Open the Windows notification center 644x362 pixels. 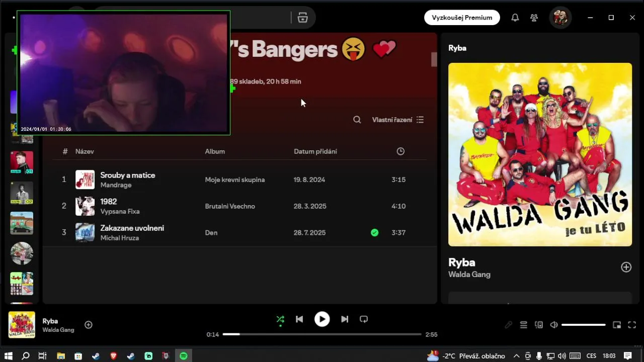627,356
